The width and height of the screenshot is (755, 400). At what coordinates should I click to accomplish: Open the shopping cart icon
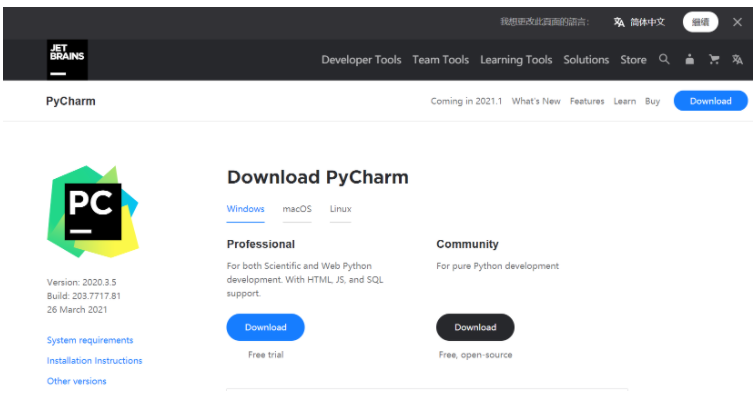[x=714, y=59]
